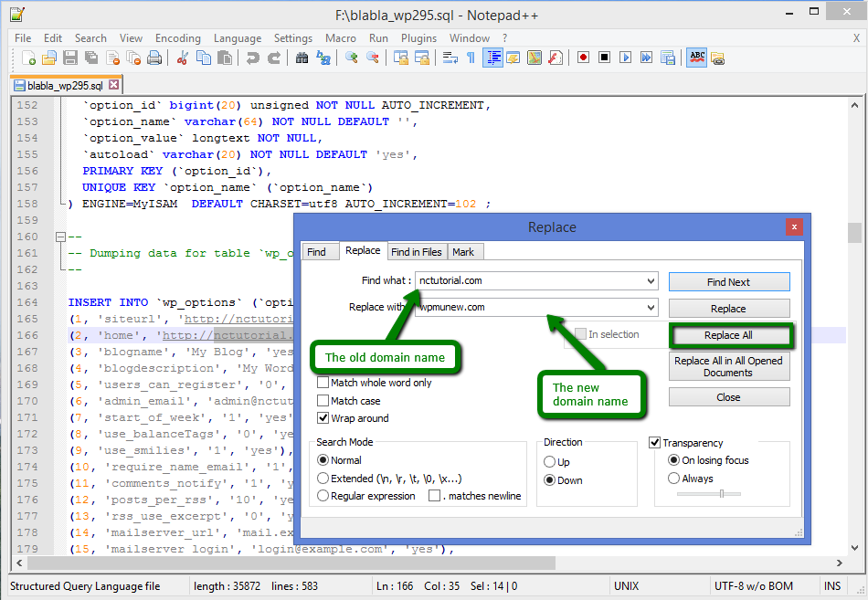This screenshot has height=600, width=868.
Task: Adjust the transparency slider handle
Action: pos(722,493)
